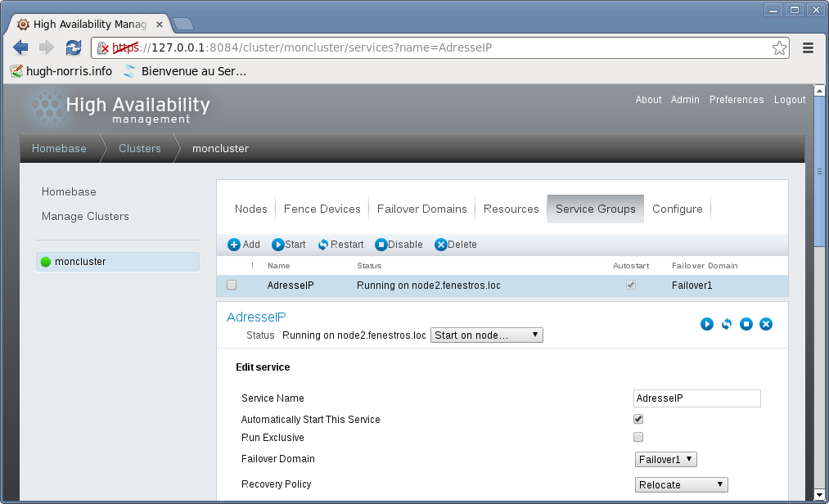The image size is (829, 504).
Task: Switch to the Fence Devices tab
Action: coord(322,209)
